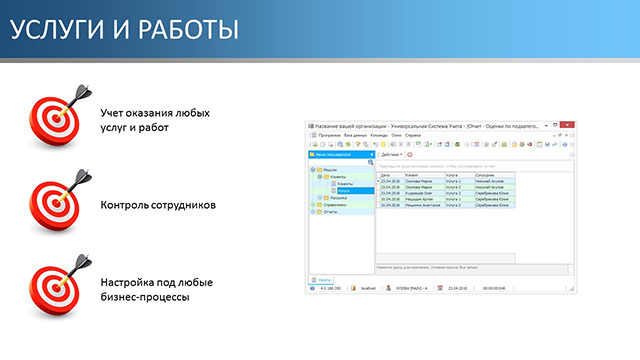Screen dimensions: 640x360
Task: Expand the Отчеты folder node
Action: [x=313, y=212]
